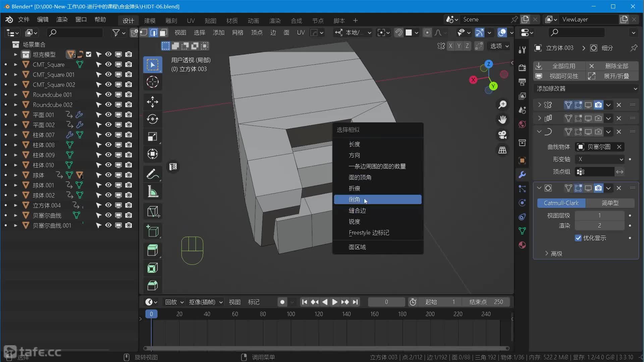Select the Move tool in toolbar
This screenshot has width=644, height=362.
point(153,102)
